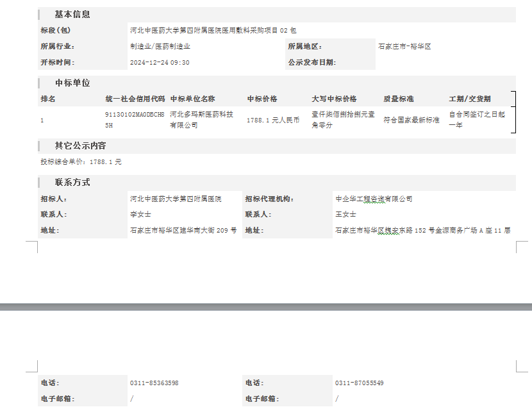
Task: Click the project name 河北中医药大学第四附属医院医用敷料采购项目 02 包
Action: pos(213,30)
